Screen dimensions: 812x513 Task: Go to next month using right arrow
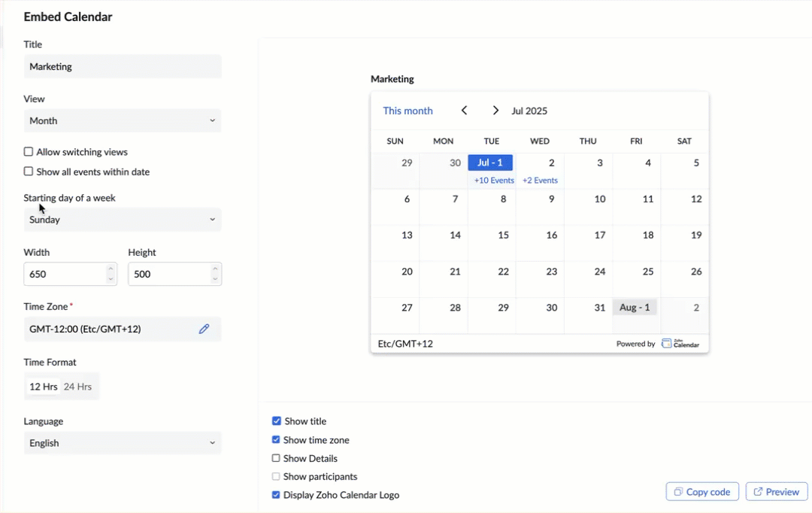[495, 111]
